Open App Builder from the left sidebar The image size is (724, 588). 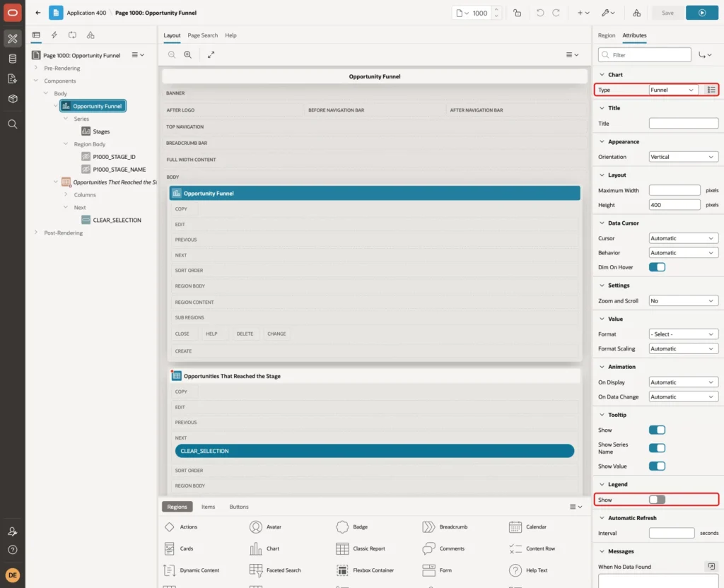pyautogui.click(x=13, y=39)
